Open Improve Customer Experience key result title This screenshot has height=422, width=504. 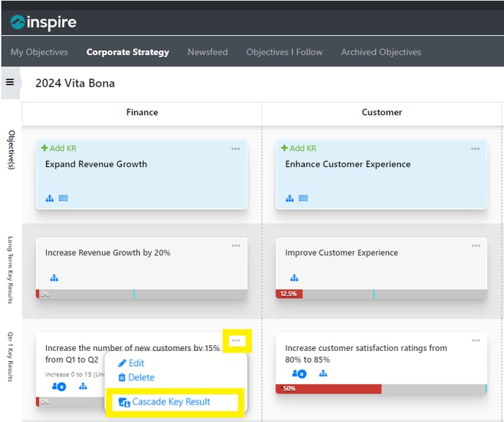pyautogui.click(x=341, y=253)
